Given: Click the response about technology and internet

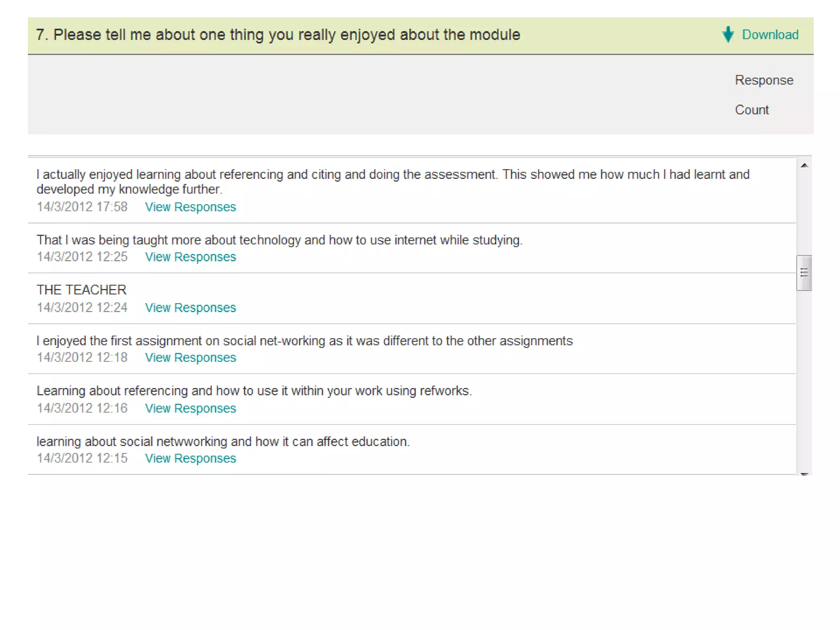Looking at the screenshot, I should 279,240.
